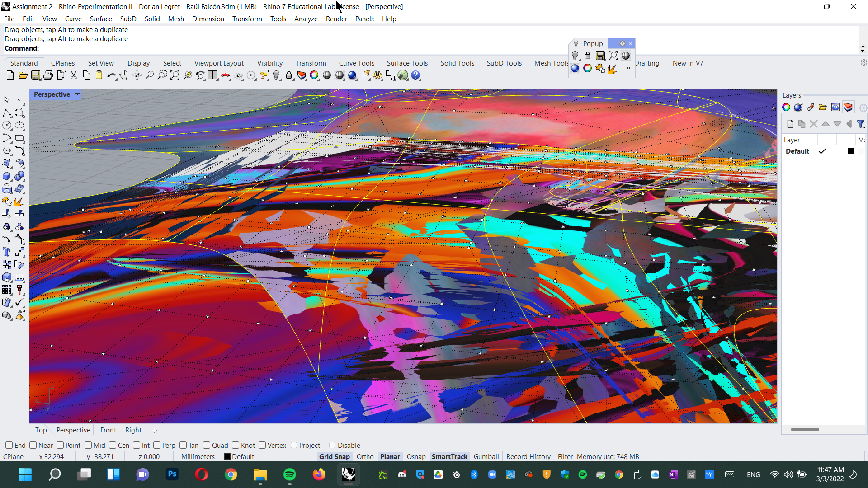The width and height of the screenshot is (868, 488).
Task: Open toolbar tabs gear options at far right
Action: pos(863,63)
